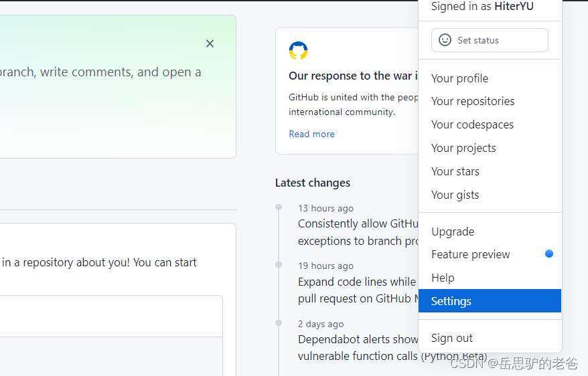588x376 pixels.
Task: Select Help in the user menu
Action: [490, 278]
